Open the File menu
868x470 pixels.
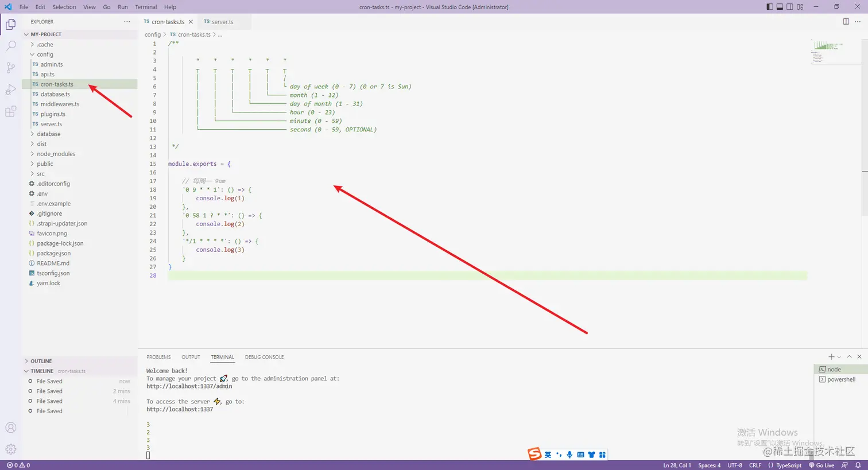click(24, 7)
